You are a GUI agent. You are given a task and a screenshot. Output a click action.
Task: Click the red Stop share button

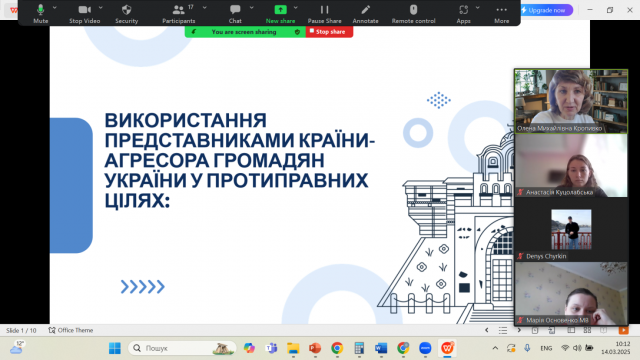(329, 32)
